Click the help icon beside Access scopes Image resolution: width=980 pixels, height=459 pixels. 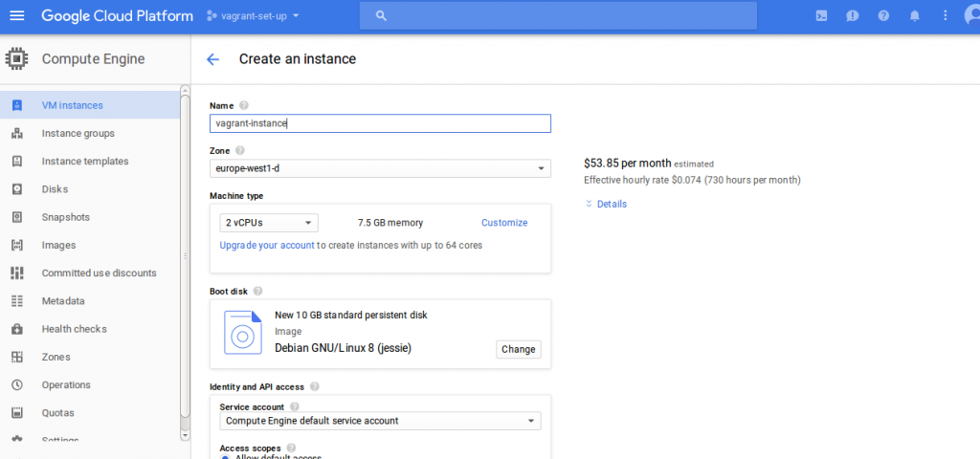click(x=291, y=448)
